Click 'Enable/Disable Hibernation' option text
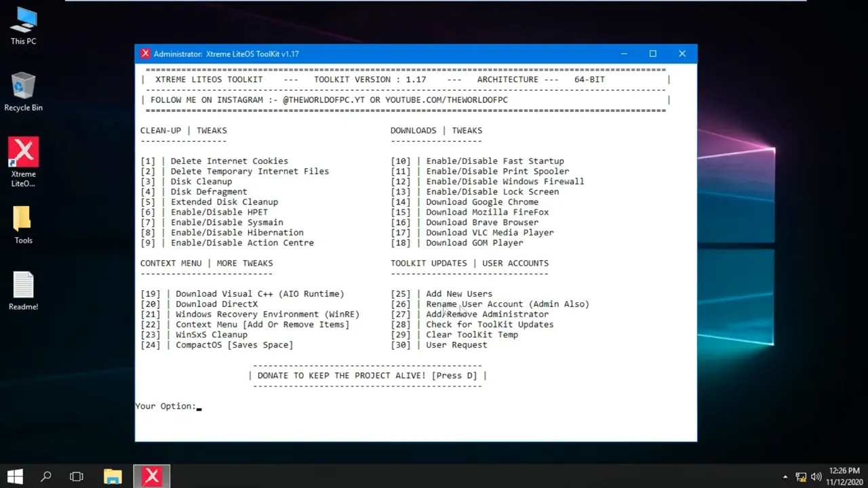 (x=237, y=232)
